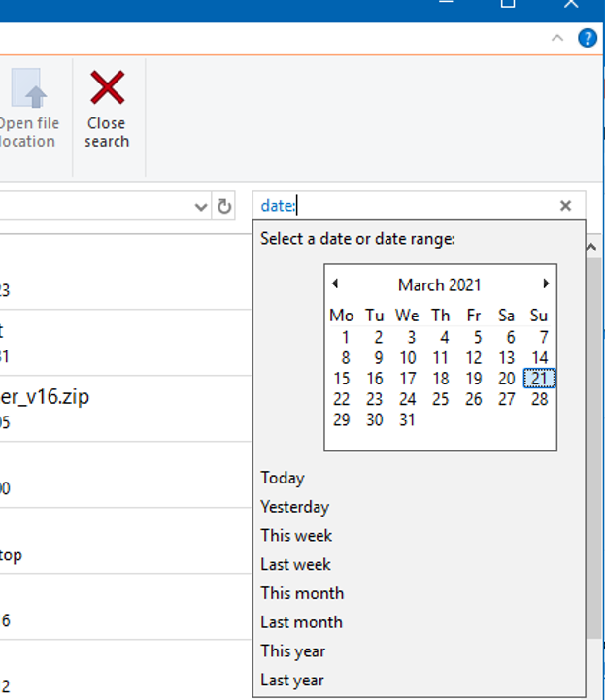Choose This week date range
This screenshot has height=700, width=605.
296,536
